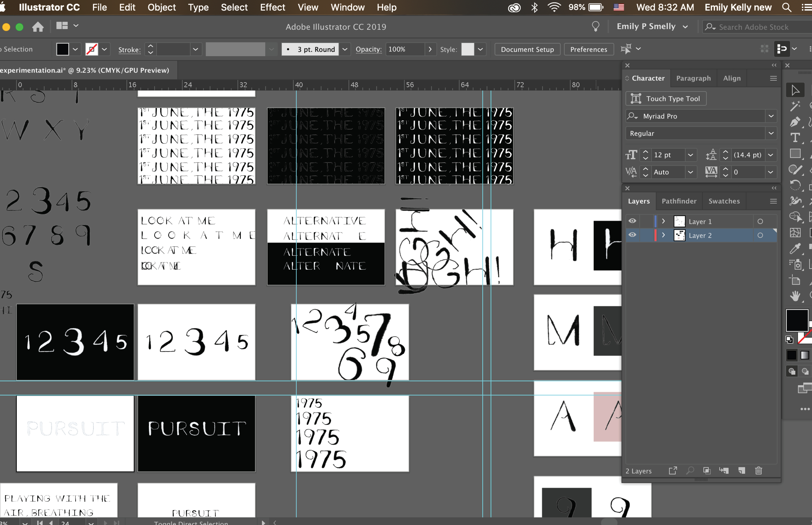
Task: Select the Rotate tool
Action: pyautogui.click(x=795, y=185)
